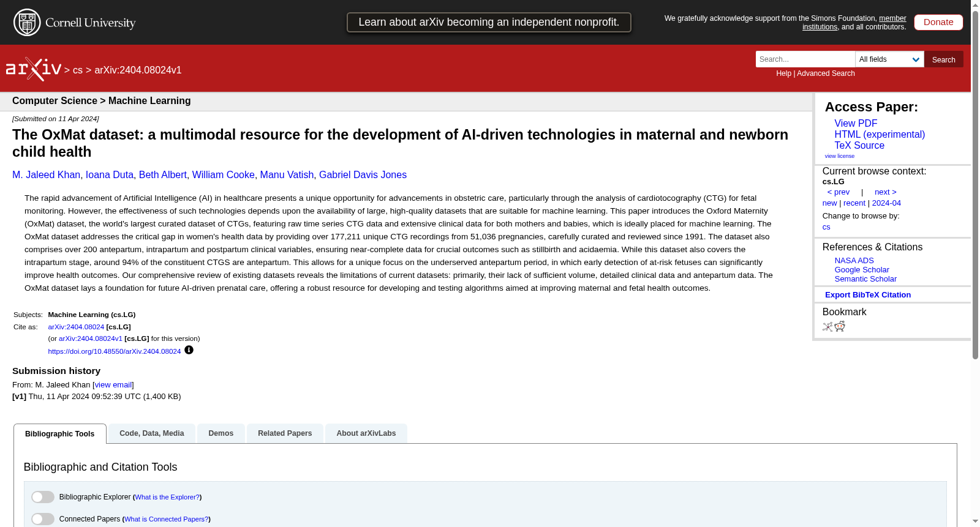980x527 pixels.
Task: Go to previous paper with prev link
Action: point(839,192)
